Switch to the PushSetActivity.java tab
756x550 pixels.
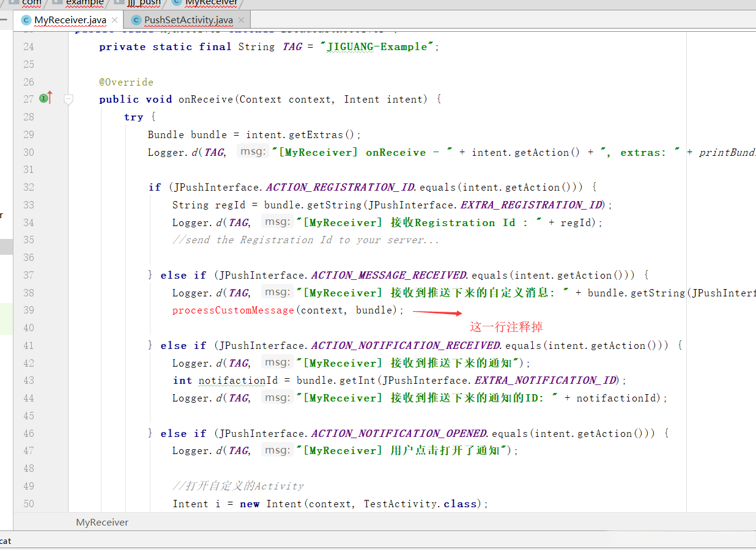coord(188,20)
